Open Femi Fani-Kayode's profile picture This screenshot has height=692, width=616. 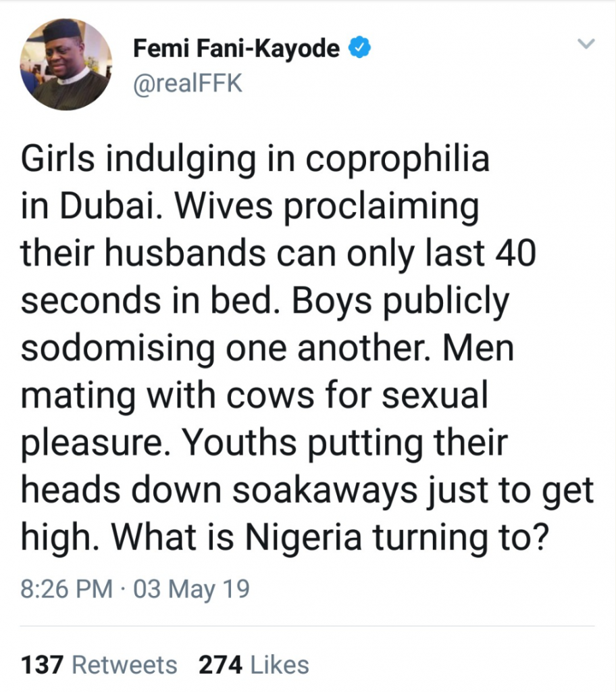[66, 64]
